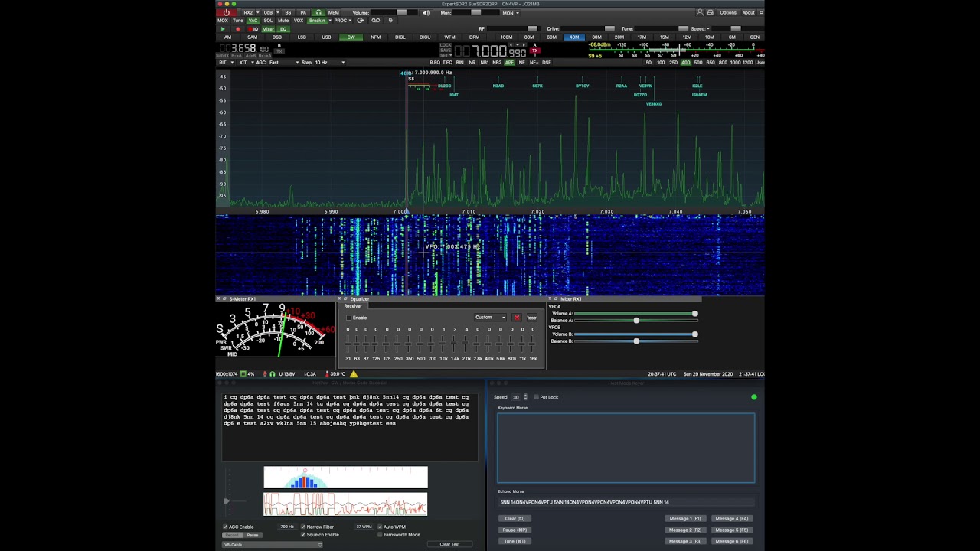Click the Drive slider
The height and width of the screenshot is (551, 980).
click(587, 28)
